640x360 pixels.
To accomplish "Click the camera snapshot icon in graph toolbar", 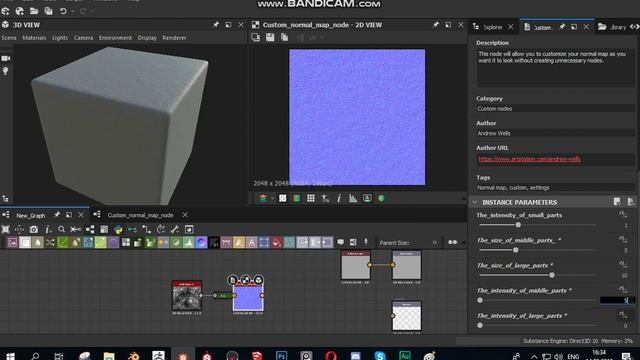I will (x=34, y=229).
